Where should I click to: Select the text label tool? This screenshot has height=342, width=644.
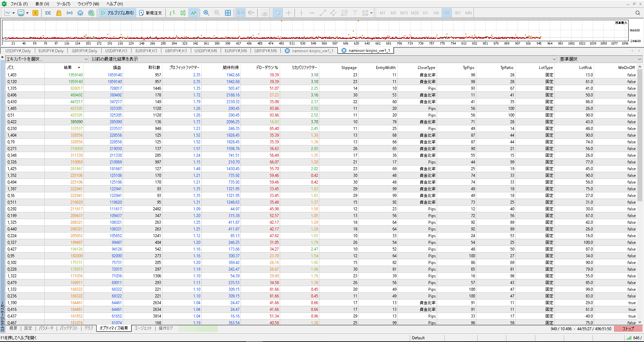tap(355, 13)
